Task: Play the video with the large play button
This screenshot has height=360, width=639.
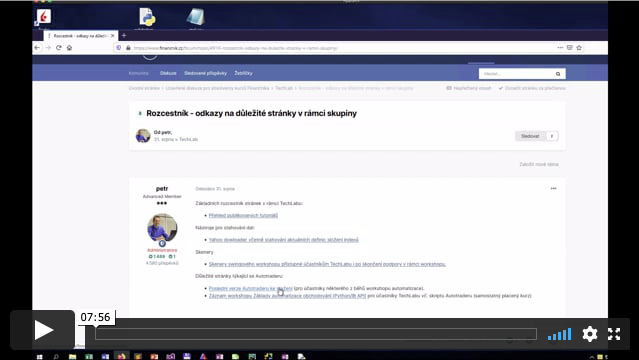Action: coord(42,330)
